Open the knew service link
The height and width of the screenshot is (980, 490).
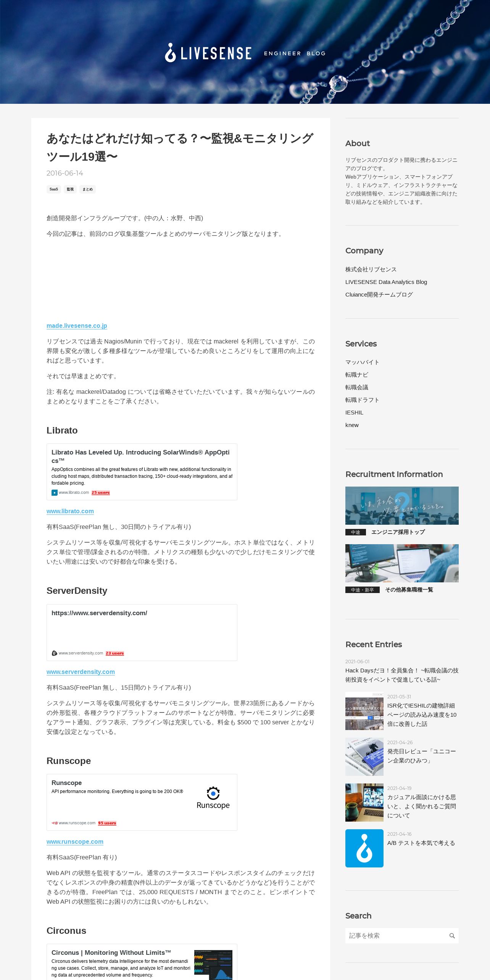click(352, 425)
